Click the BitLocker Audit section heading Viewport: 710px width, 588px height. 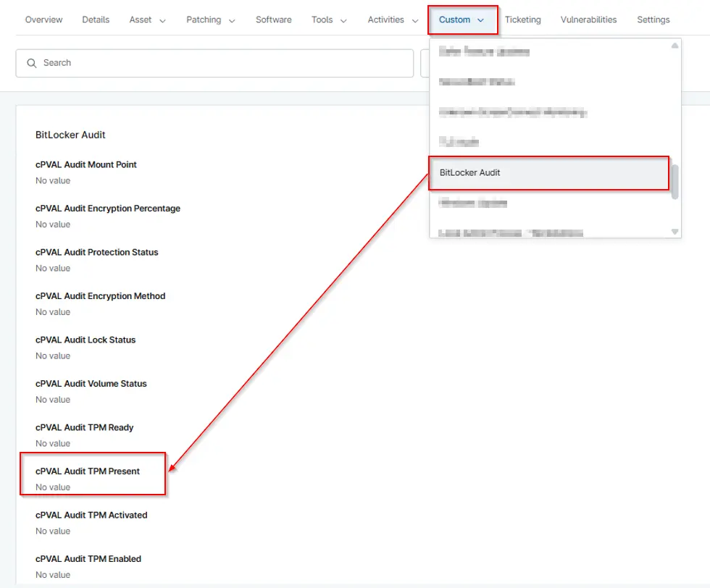(x=70, y=135)
